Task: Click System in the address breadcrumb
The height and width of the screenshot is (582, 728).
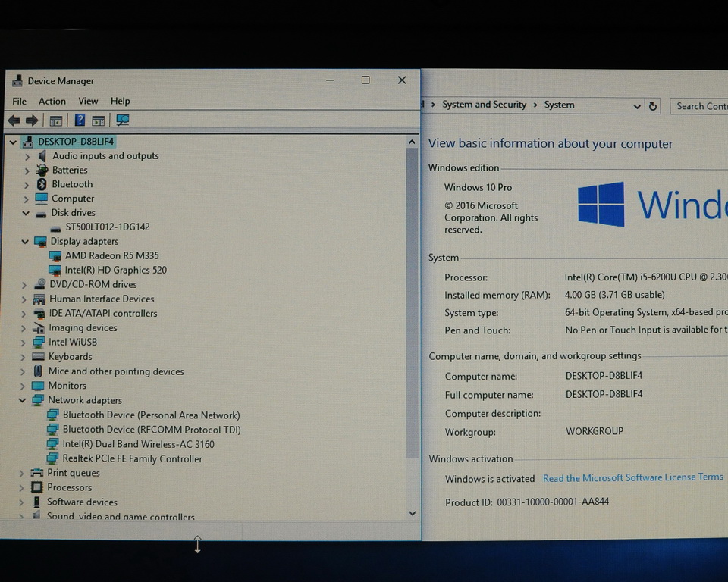Action: click(x=559, y=105)
